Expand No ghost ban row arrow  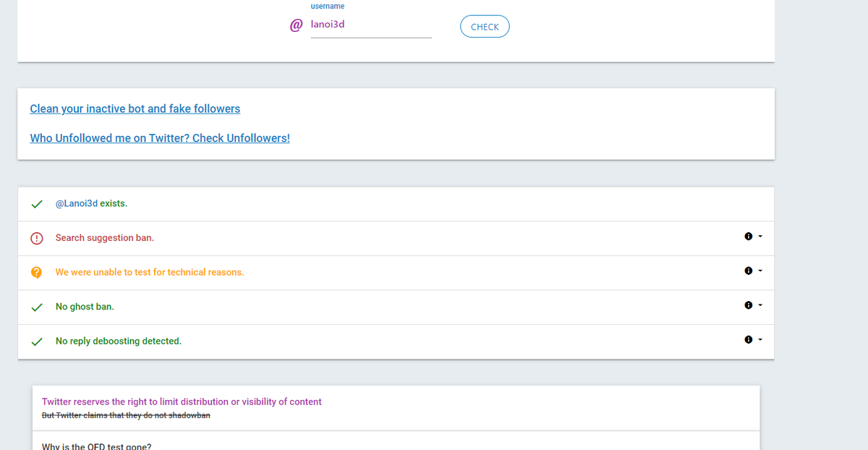click(x=760, y=305)
